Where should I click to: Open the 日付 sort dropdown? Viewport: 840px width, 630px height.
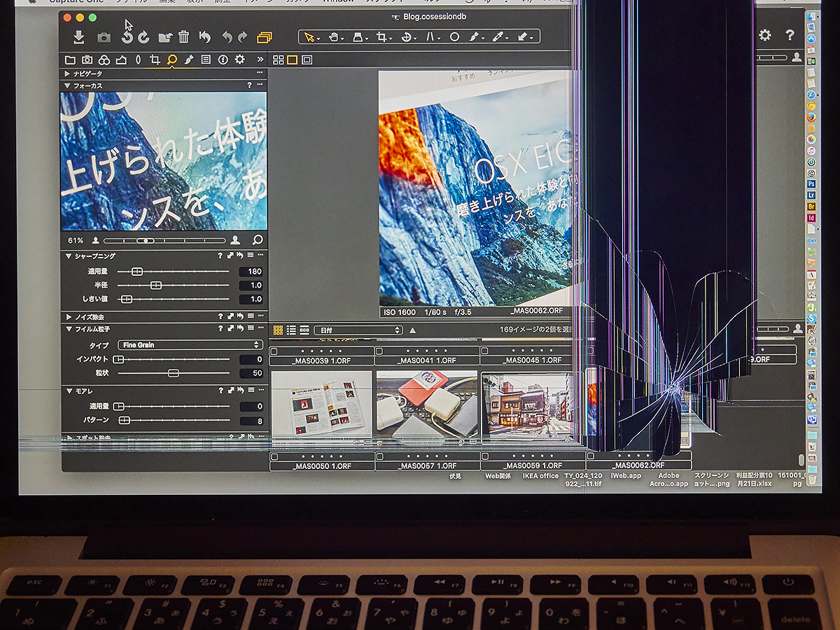coord(358,330)
